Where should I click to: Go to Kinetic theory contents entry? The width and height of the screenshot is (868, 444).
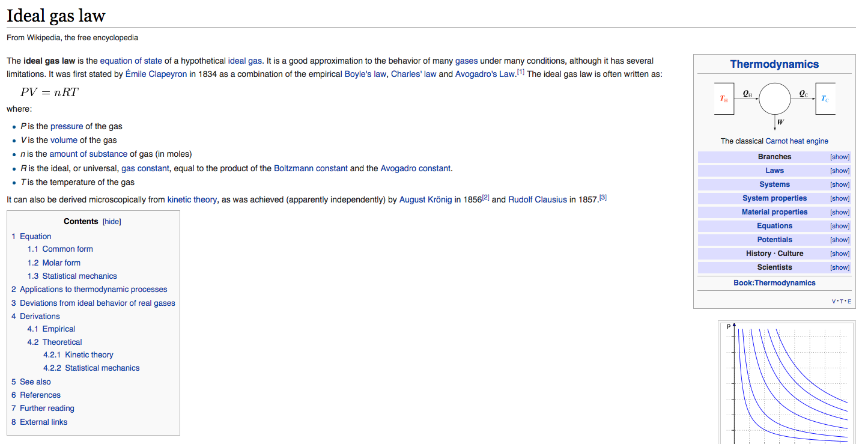pos(89,355)
